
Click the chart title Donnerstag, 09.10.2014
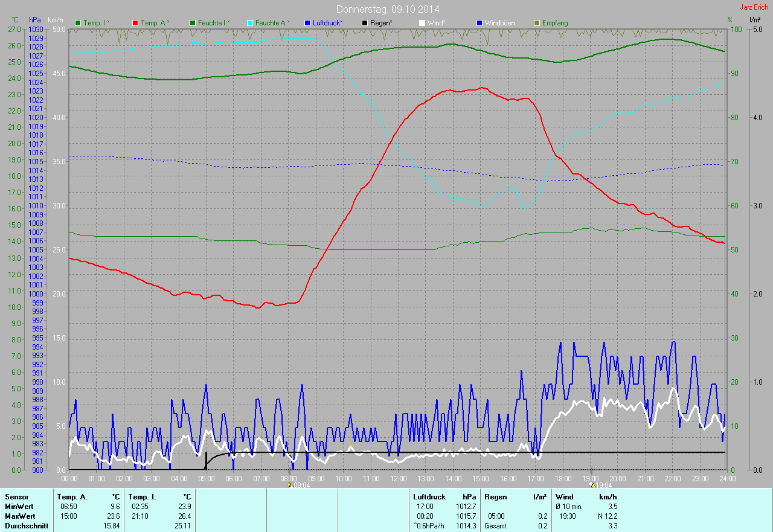coord(388,9)
